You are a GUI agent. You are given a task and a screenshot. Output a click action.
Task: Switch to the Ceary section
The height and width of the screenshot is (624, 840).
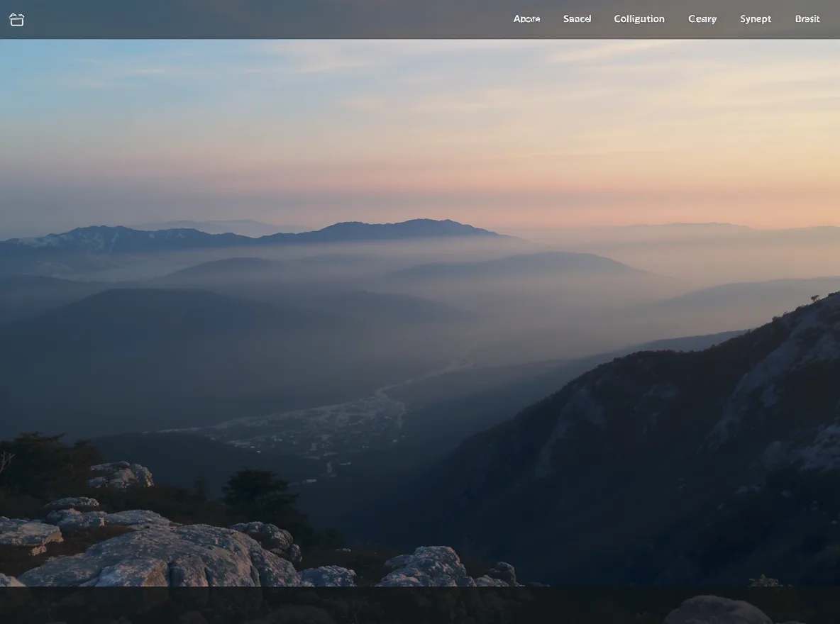click(x=702, y=18)
